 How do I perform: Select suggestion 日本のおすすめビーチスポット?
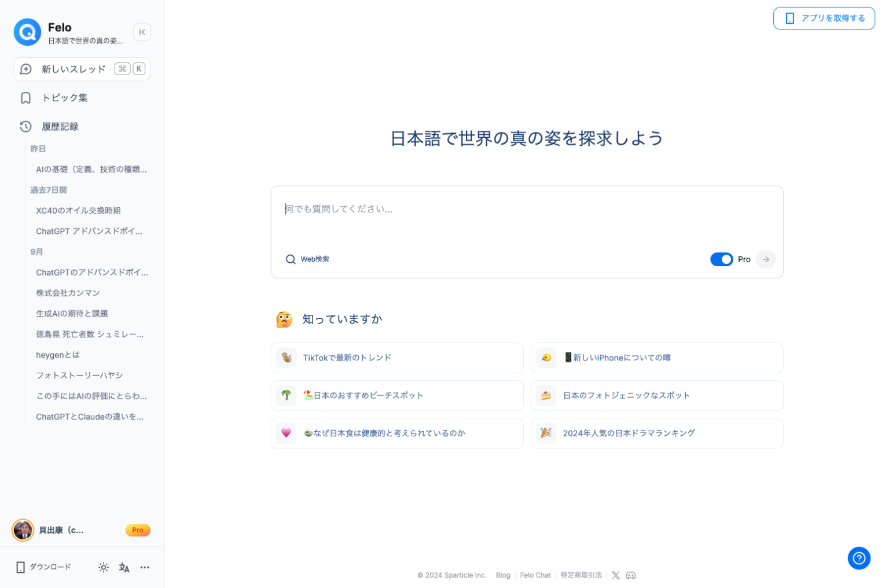(x=397, y=396)
